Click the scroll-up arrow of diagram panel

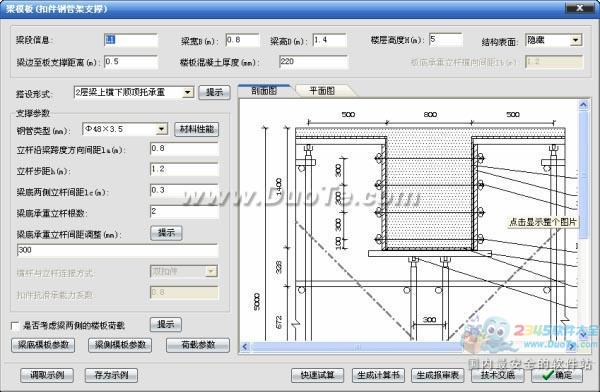coord(584,105)
